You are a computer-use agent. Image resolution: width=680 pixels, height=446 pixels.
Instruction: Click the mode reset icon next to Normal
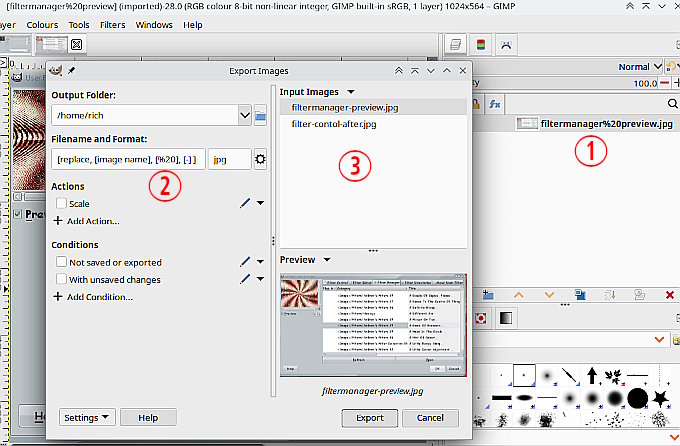672,66
